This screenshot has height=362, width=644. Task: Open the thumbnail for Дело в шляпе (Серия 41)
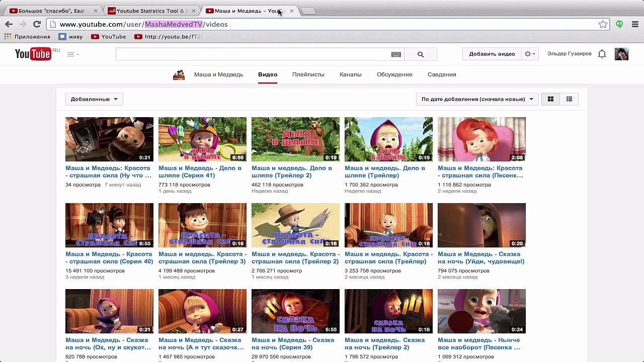click(202, 139)
